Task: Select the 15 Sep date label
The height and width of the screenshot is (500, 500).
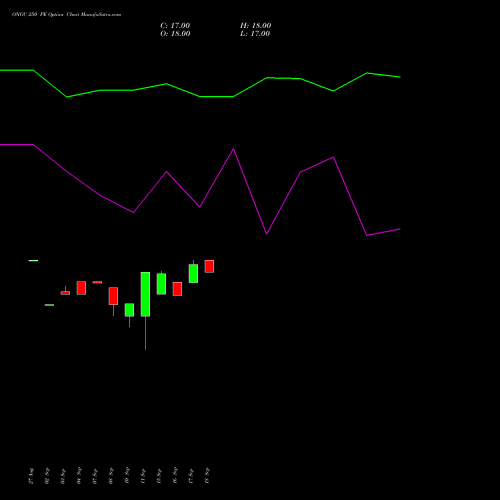Action: (x=159, y=476)
